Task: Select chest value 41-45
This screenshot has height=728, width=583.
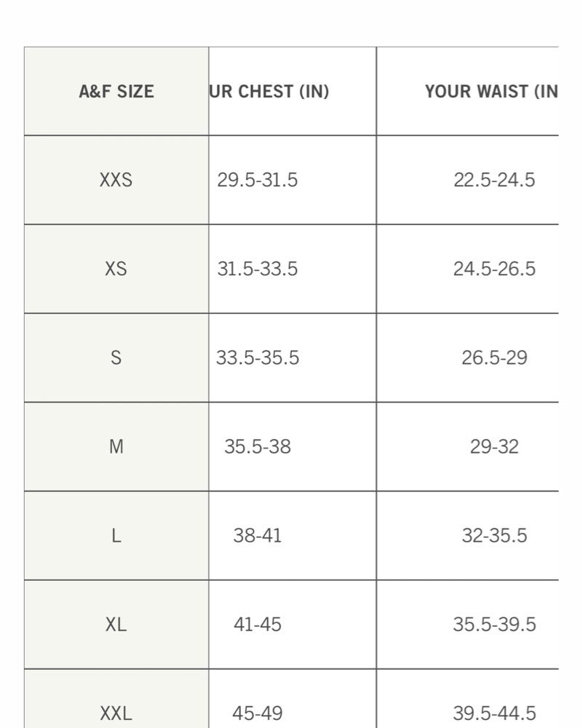Action: point(258,625)
